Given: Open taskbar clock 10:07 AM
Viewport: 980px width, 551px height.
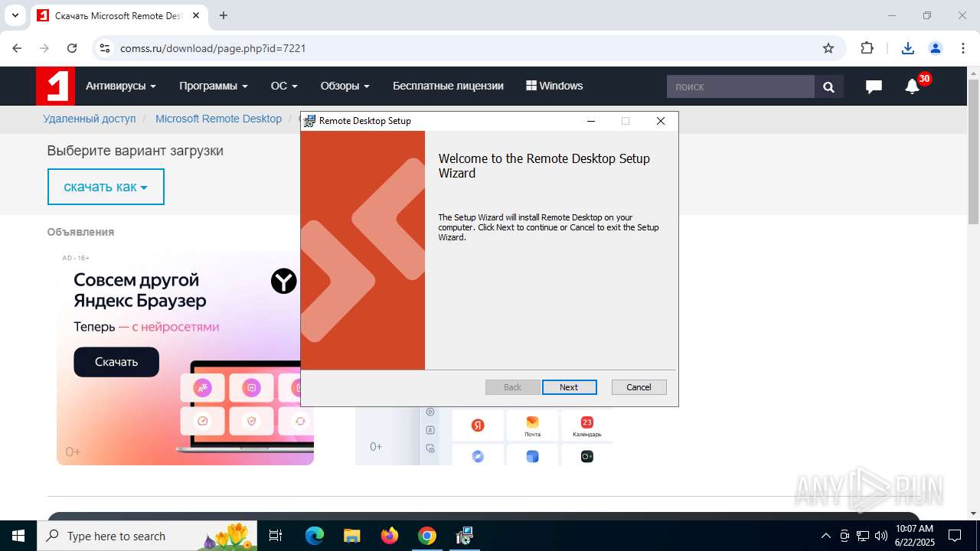Looking at the screenshot, I should point(914,536).
